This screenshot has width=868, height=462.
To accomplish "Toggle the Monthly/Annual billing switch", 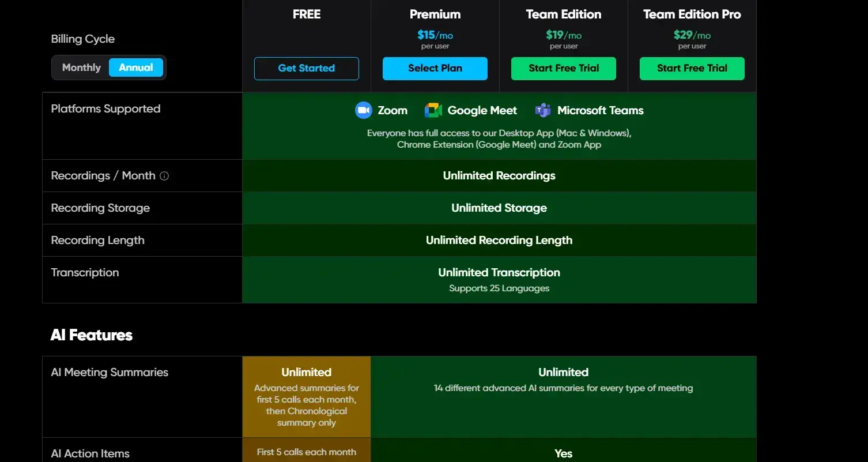I will click(108, 67).
